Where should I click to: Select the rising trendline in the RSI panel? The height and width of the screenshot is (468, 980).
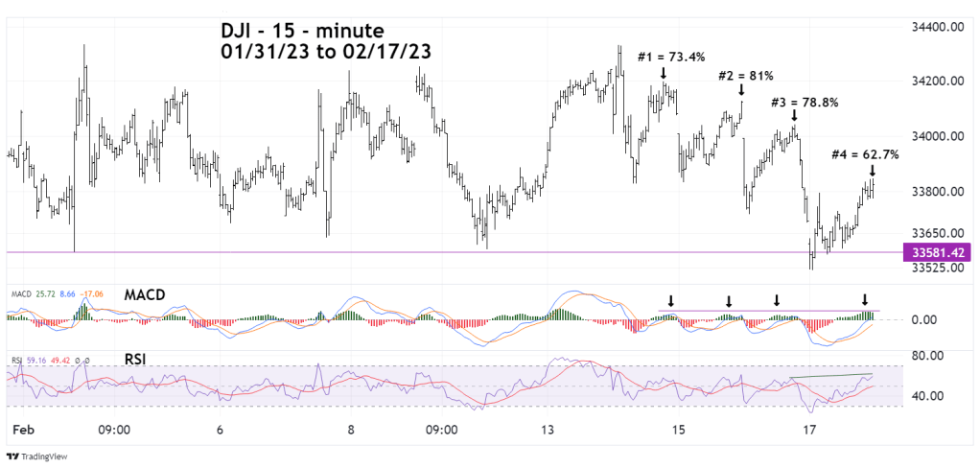(x=829, y=375)
